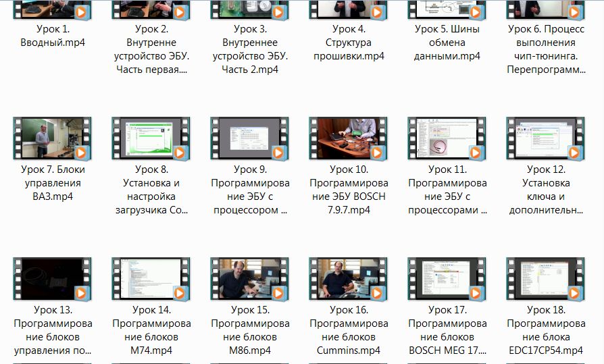Open video thumbnail for Урок 1. Вводный
Image resolution: width=604 pixels, height=364 pixels.
pyautogui.click(x=53, y=9)
